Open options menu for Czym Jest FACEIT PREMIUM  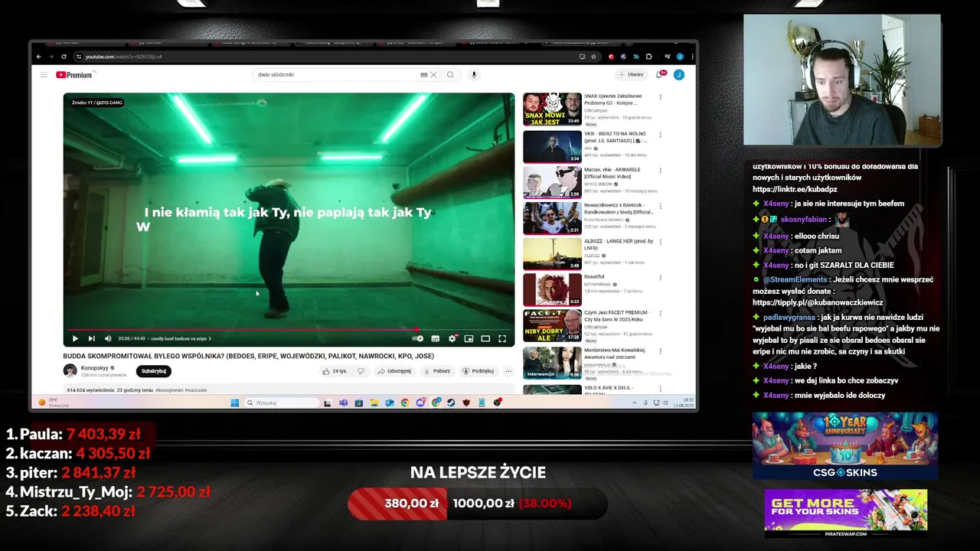coord(660,314)
